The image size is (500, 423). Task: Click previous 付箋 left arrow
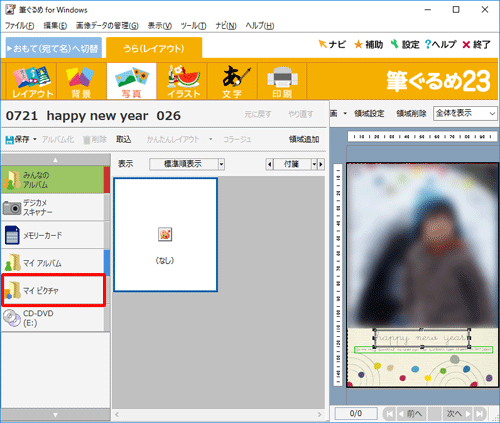tap(269, 164)
